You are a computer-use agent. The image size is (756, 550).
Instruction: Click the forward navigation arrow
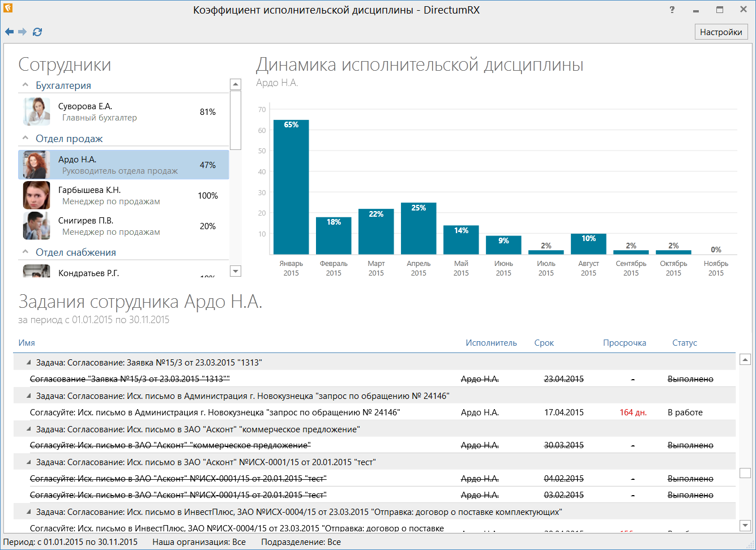coord(23,32)
